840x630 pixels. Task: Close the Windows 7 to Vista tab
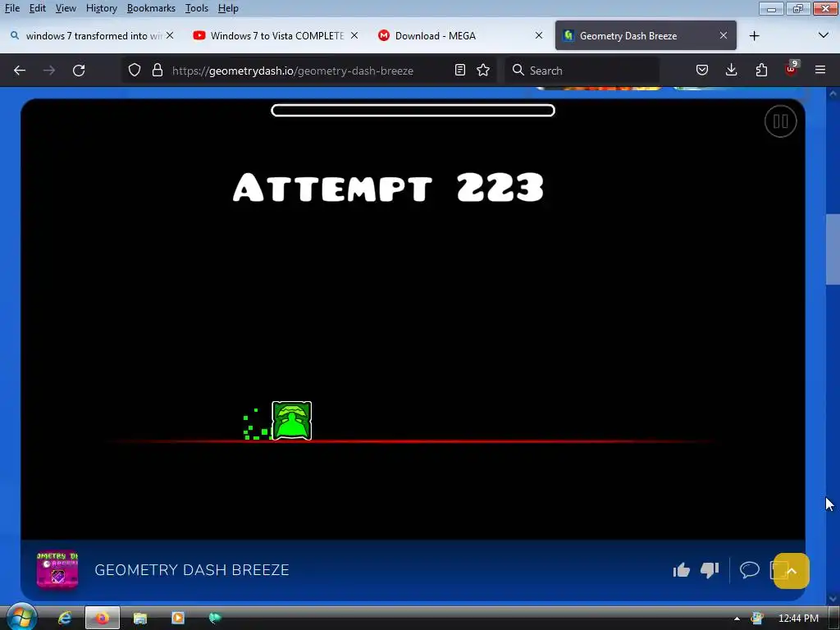click(354, 35)
